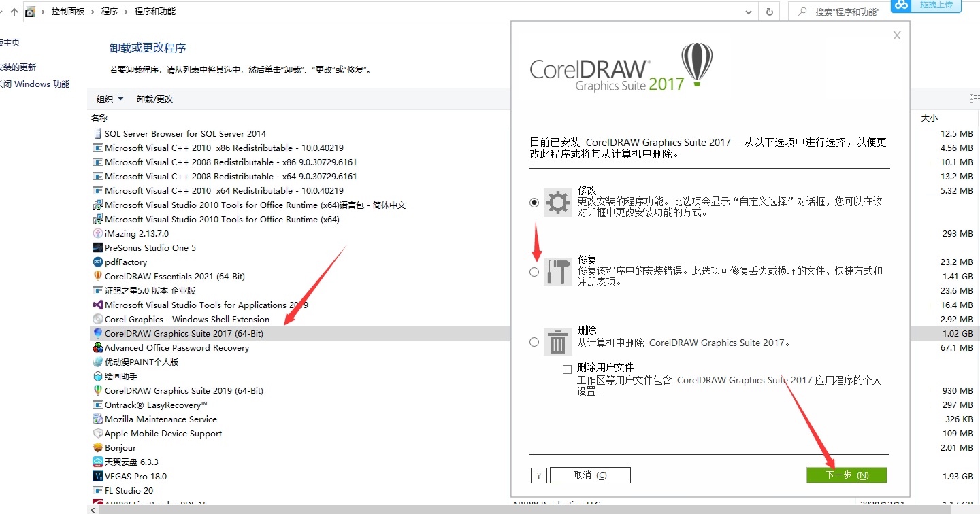Select the 修改 radio button
Image resolution: width=980 pixels, height=514 pixels.
(534, 203)
